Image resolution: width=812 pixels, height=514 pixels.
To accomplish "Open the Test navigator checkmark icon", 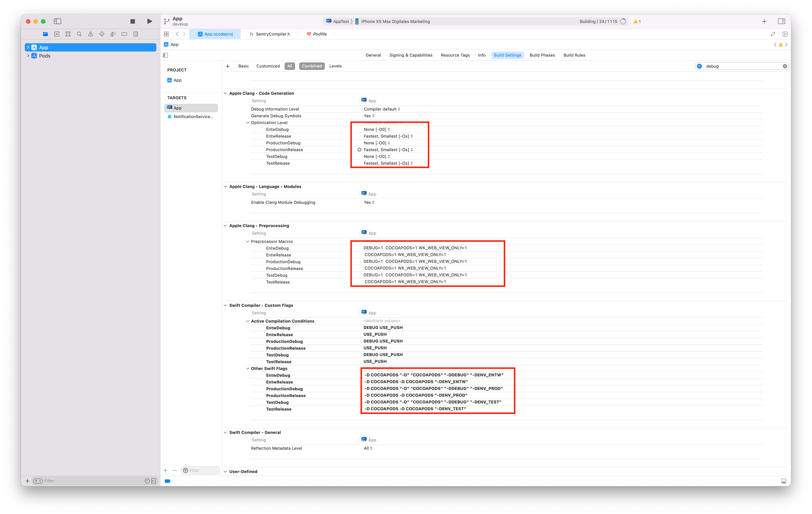I will point(101,34).
